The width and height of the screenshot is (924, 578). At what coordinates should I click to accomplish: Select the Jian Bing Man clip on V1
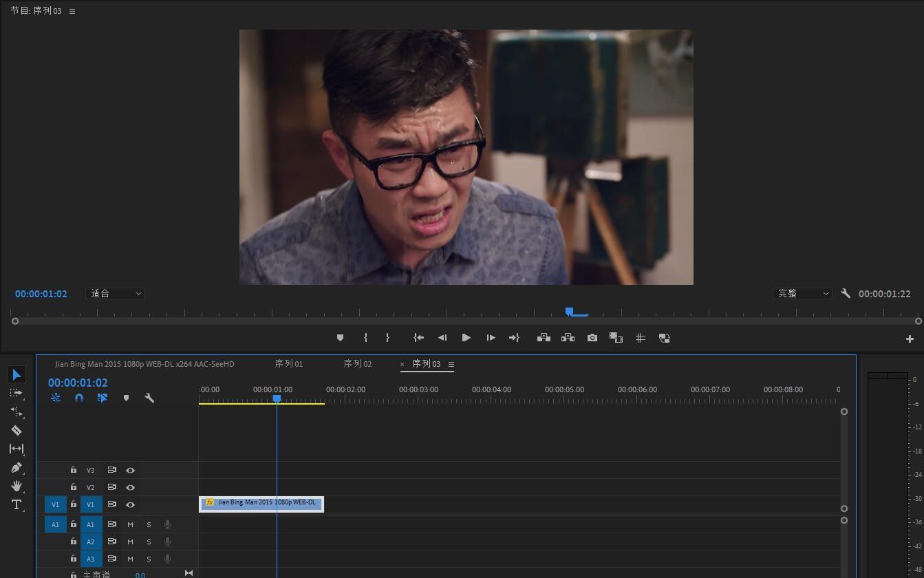261,503
